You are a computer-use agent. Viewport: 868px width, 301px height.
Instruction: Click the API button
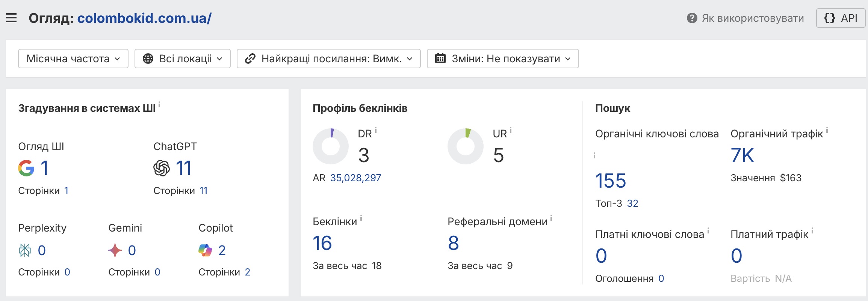point(841,18)
